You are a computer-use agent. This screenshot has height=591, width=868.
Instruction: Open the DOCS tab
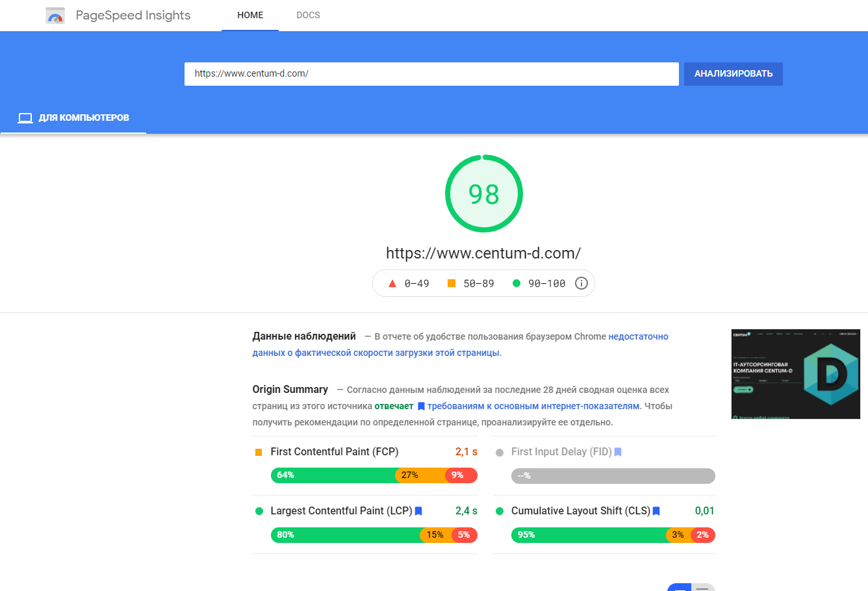pyautogui.click(x=308, y=15)
